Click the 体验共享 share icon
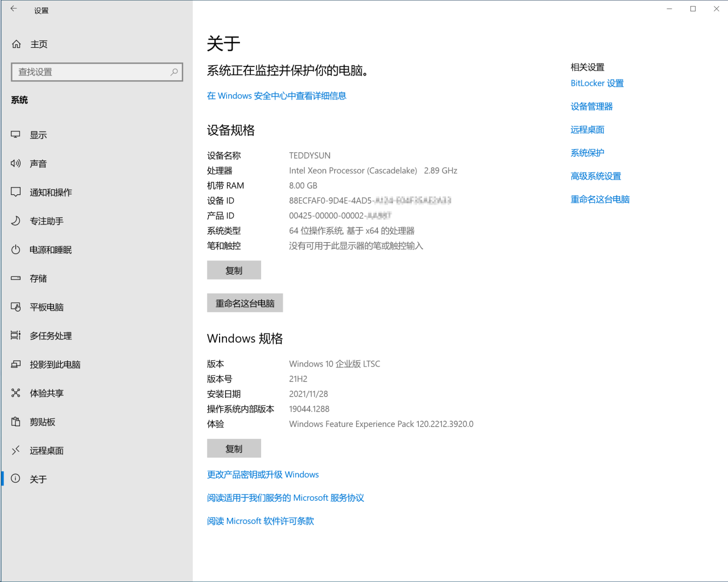Image resolution: width=728 pixels, height=582 pixels. click(x=16, y=393)
